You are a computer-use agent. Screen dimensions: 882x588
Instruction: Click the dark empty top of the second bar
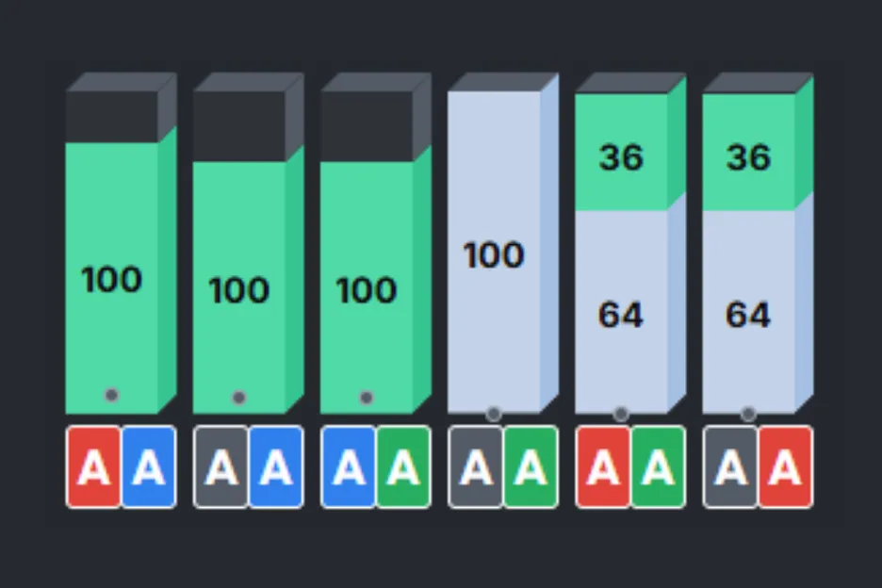[239, 125]
